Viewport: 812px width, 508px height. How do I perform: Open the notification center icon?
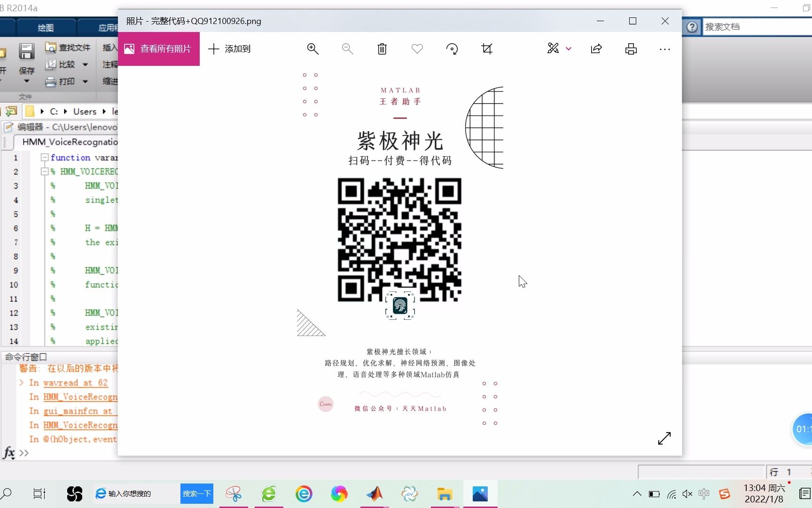point(805,494)
